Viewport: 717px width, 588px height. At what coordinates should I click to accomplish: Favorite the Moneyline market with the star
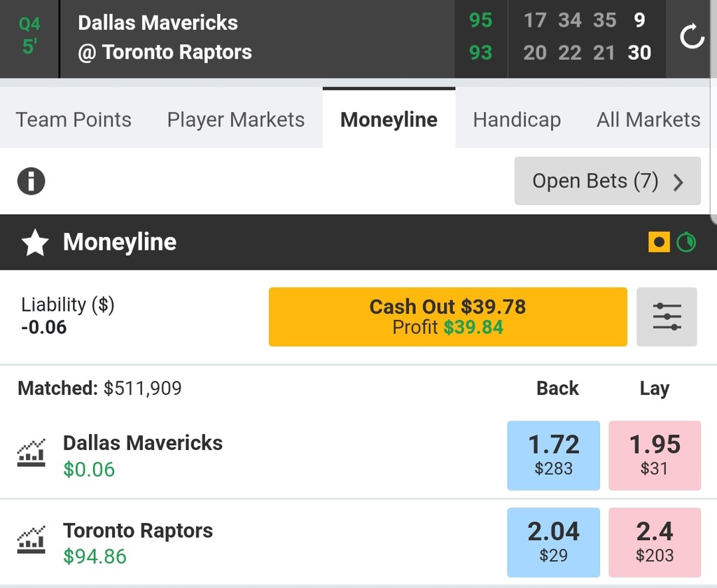pyautogui.click(x=35, y=243)
